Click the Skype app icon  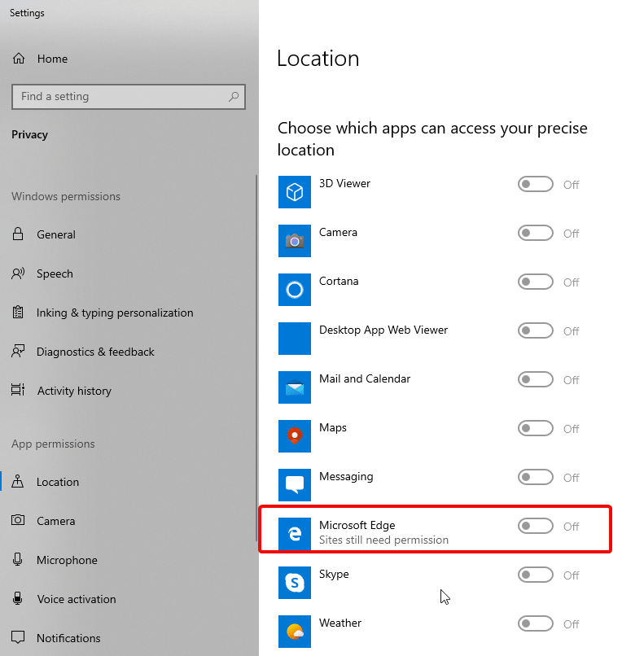point(295,583)
